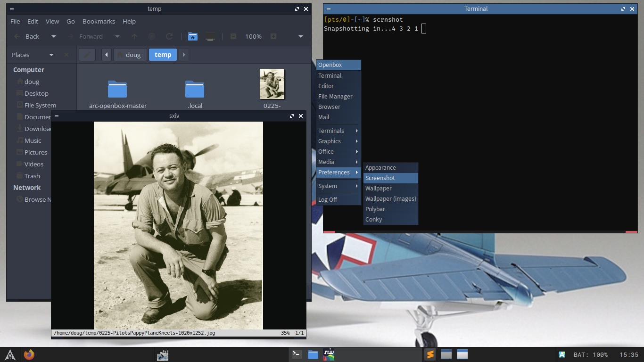Click the Home folder icon in toolbar
Image resolution: width=644 pixels, height=362 pixels.
tap(192, 36)
